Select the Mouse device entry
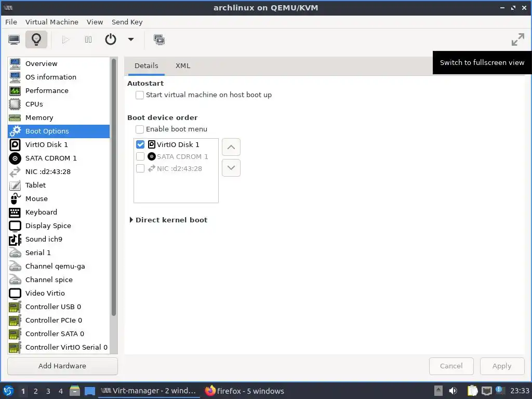Image resolution: width=532 pixels, height=399 pixels. [59, 199]
